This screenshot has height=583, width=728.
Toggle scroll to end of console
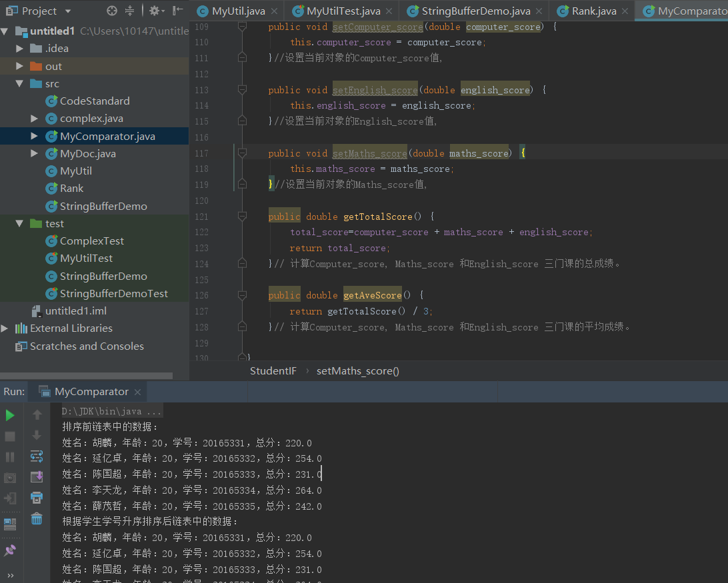click(37, 476)
